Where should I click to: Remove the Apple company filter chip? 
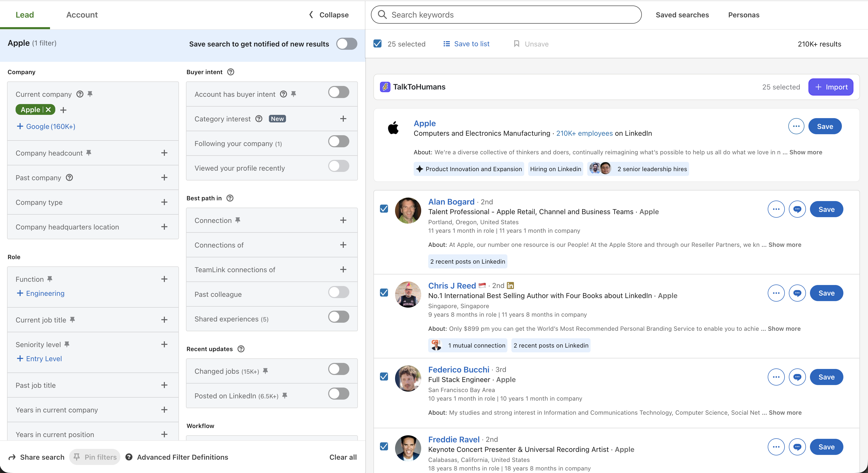coord(48,110)
